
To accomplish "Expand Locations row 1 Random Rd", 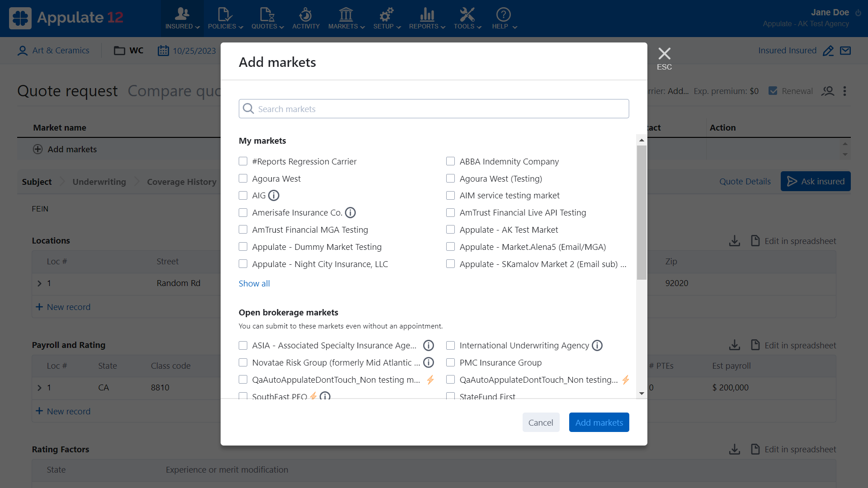I will pyautogui.click(x=39, y=284).
